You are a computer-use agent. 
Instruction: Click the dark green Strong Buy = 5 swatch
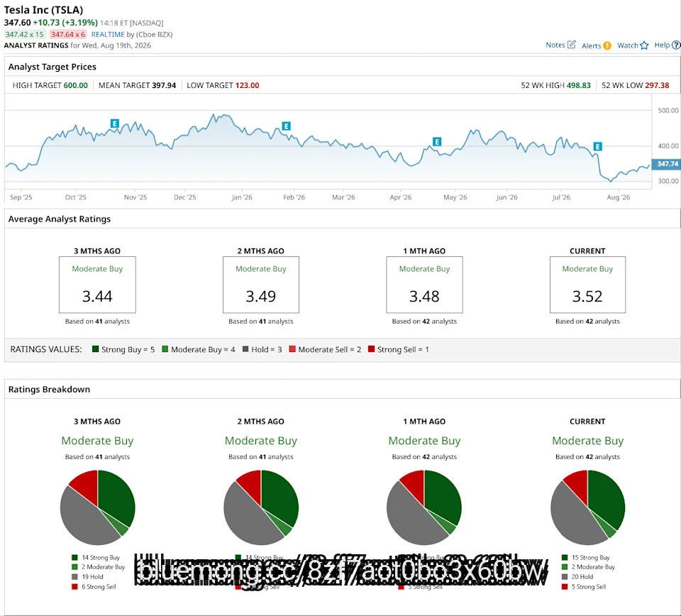96,349
